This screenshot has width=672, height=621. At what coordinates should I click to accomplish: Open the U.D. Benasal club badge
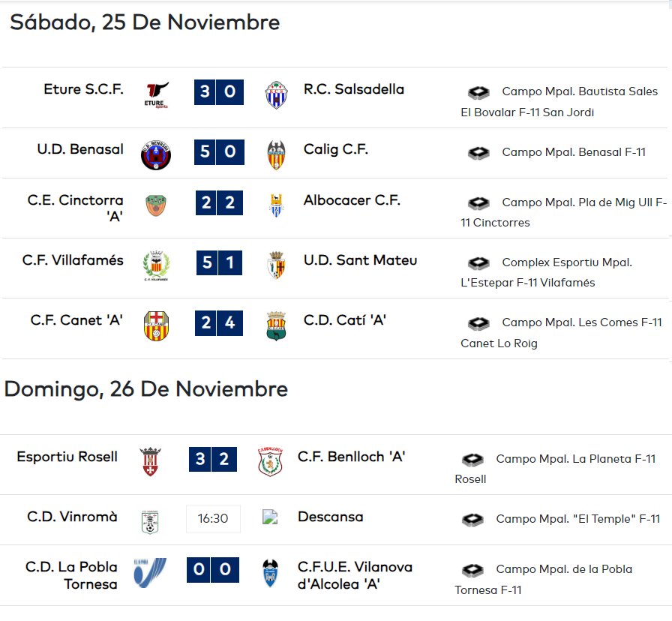pos(156,154)
